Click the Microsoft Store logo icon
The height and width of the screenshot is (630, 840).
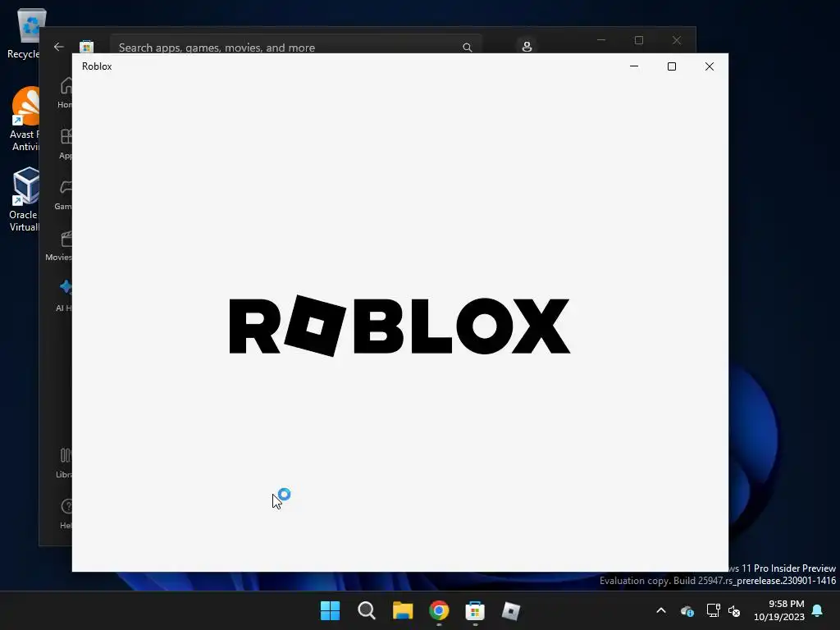(86, 47)
